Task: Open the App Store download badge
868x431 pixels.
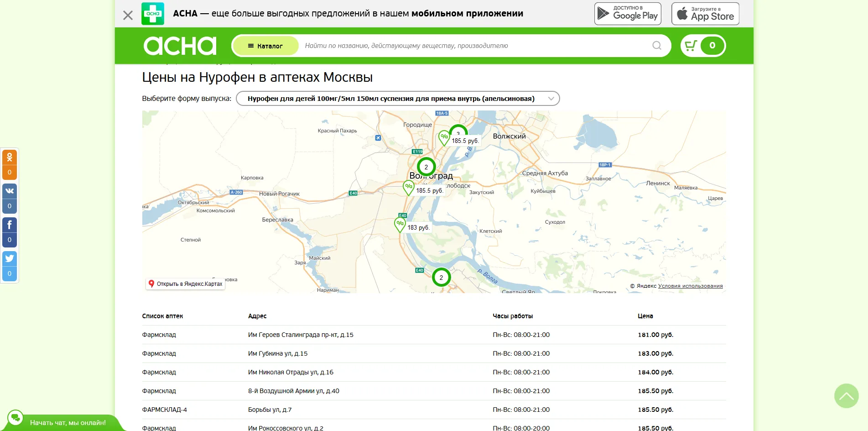Action: [x=705, y=14]
